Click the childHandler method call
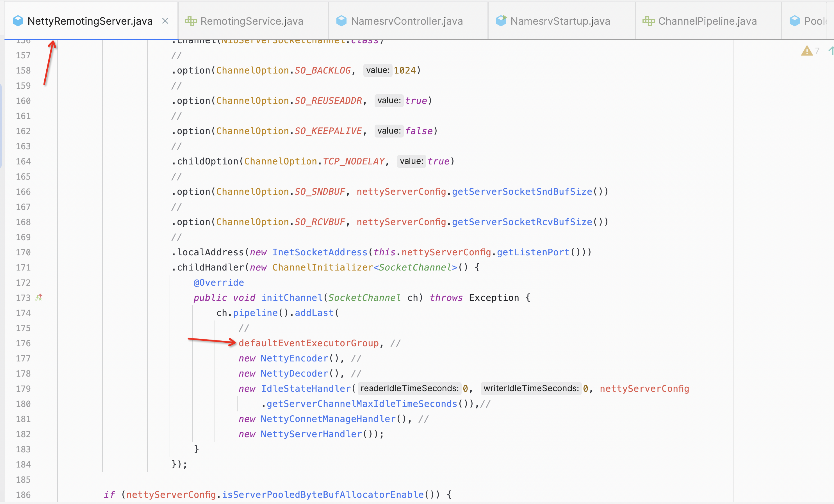This screenshot has height=504, width=834. click(x=210, y=267)
